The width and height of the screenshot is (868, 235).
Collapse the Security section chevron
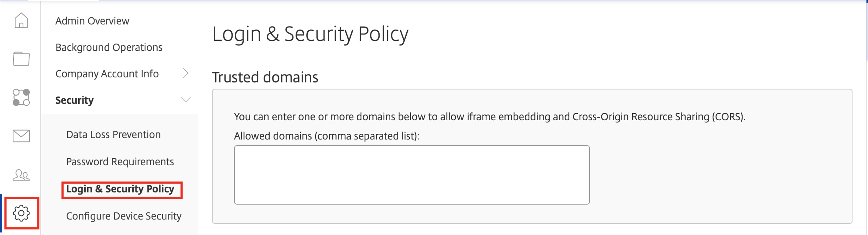click(185, 100)
